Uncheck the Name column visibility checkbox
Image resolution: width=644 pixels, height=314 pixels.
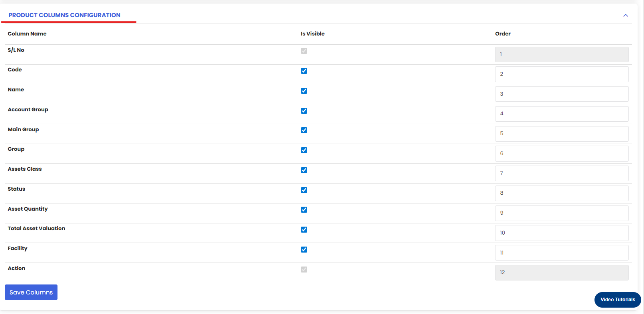(304, 91)
